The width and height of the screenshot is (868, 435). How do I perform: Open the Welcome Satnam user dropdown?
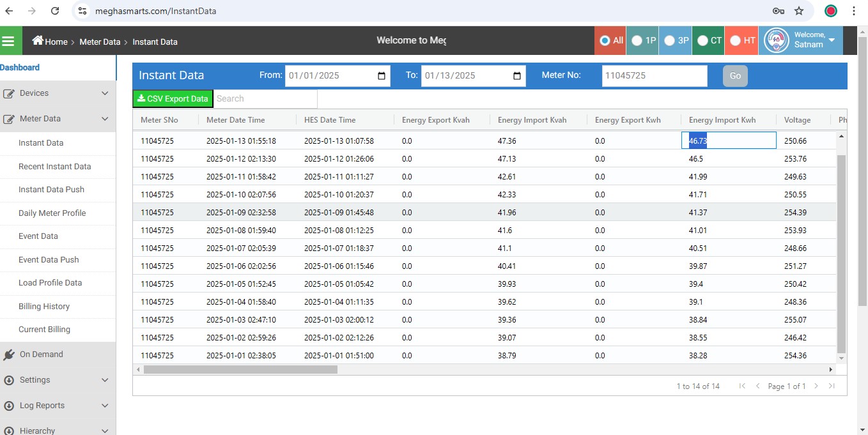pos(832,40)
